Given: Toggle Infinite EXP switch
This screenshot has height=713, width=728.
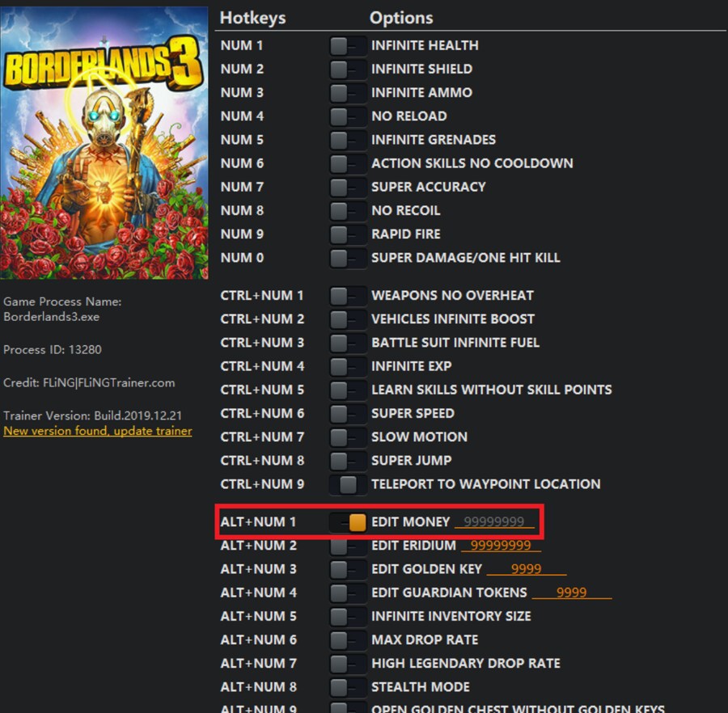Looking at the screenshot, I should [x=347, y=366].
